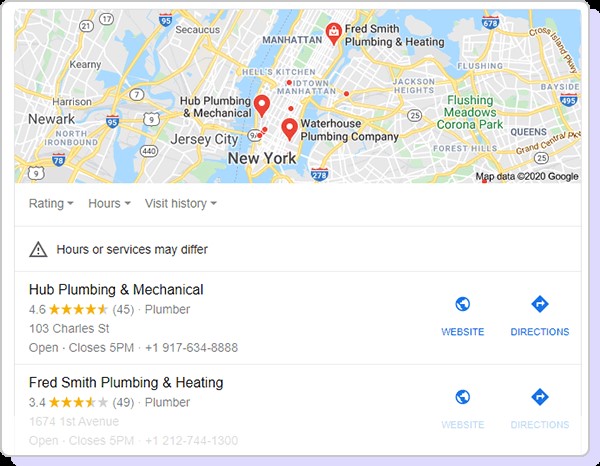Open the Hub Plumbing & Mechanical listing

[x=116, y=290]
